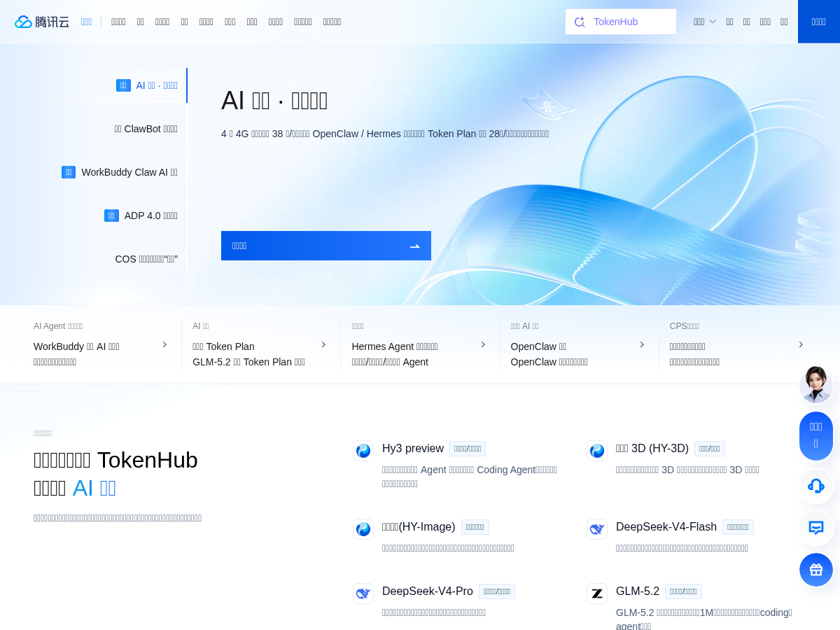Click the DeepSeek-V4-Flash whale icon

pyautogui.click(x=597, y=529)
